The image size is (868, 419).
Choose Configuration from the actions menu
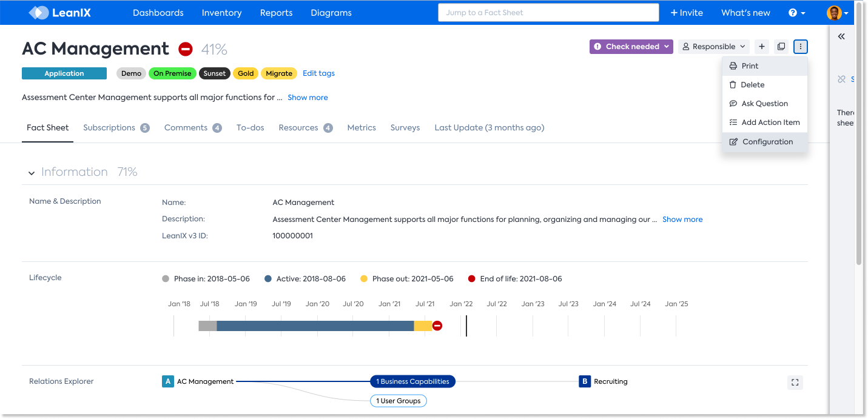[x=765, y=142]
